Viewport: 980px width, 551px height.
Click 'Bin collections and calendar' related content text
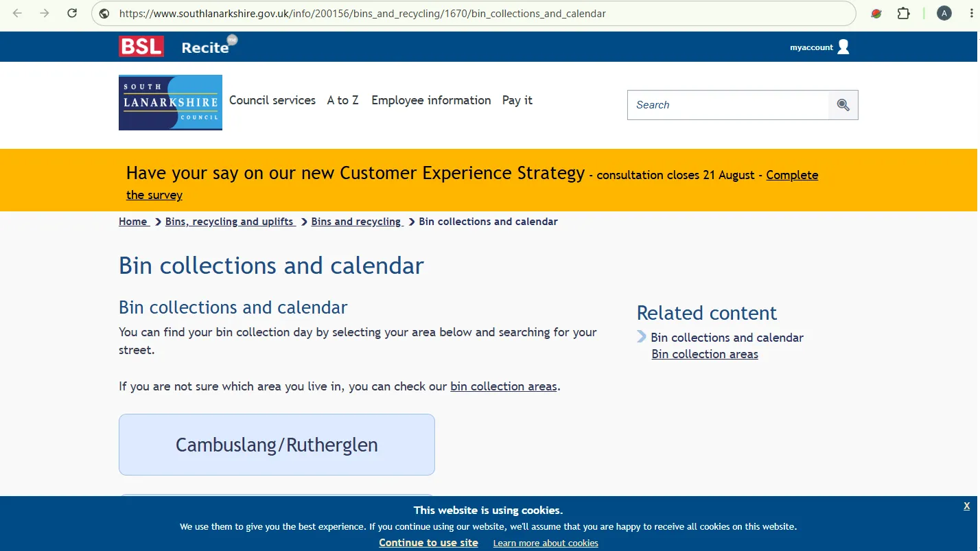click(727, 338)
